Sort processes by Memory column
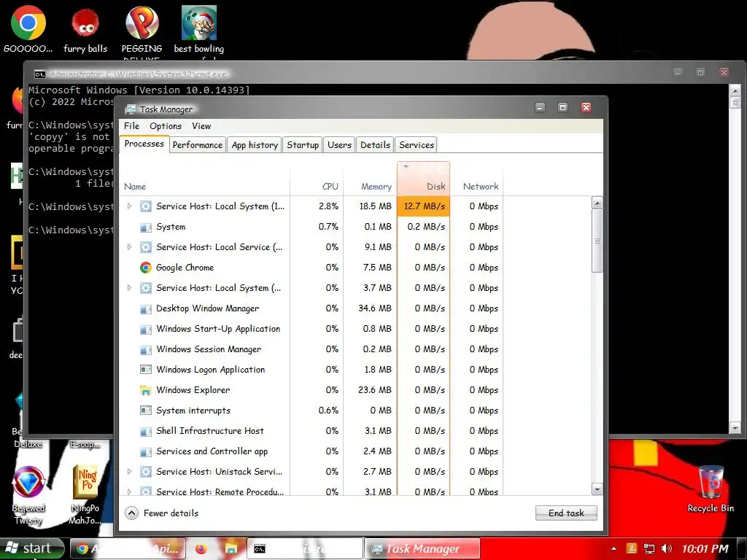 coord(370,179)
